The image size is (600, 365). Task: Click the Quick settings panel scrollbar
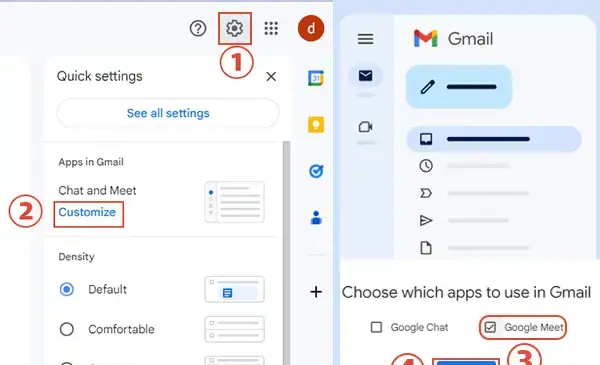point(286,253)
